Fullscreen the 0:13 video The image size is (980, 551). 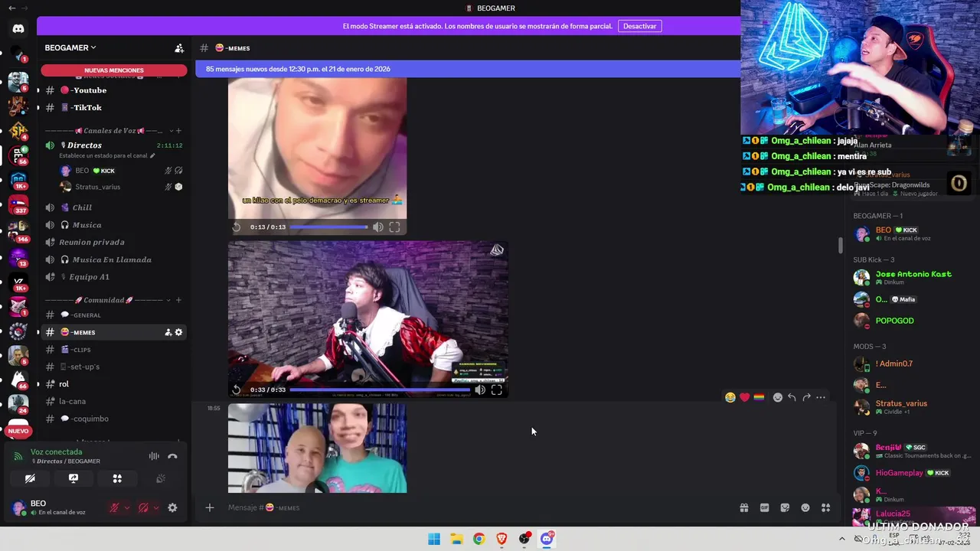click(x=394, y=227)
